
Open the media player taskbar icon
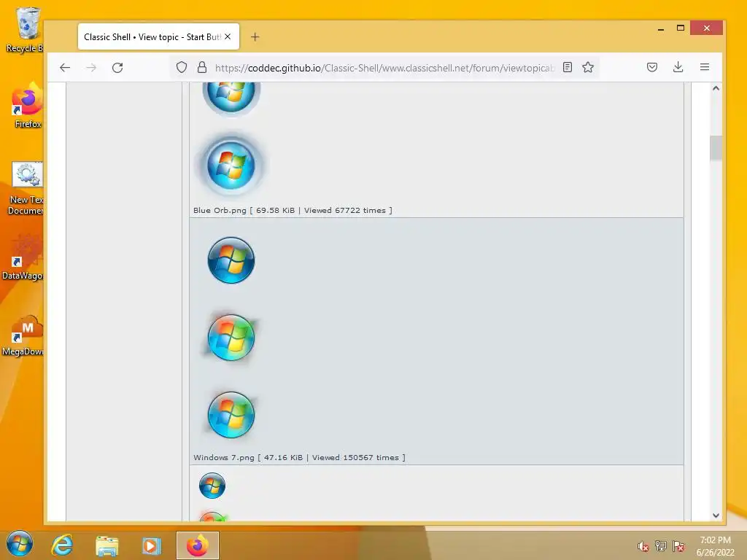coord(151,545)
